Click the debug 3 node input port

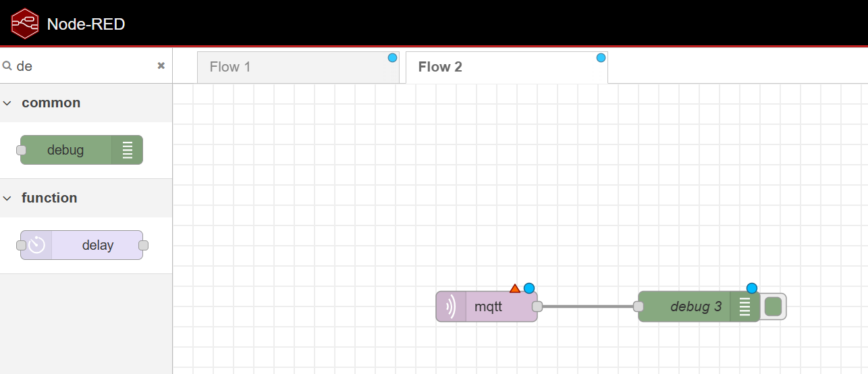coord(639,306)
